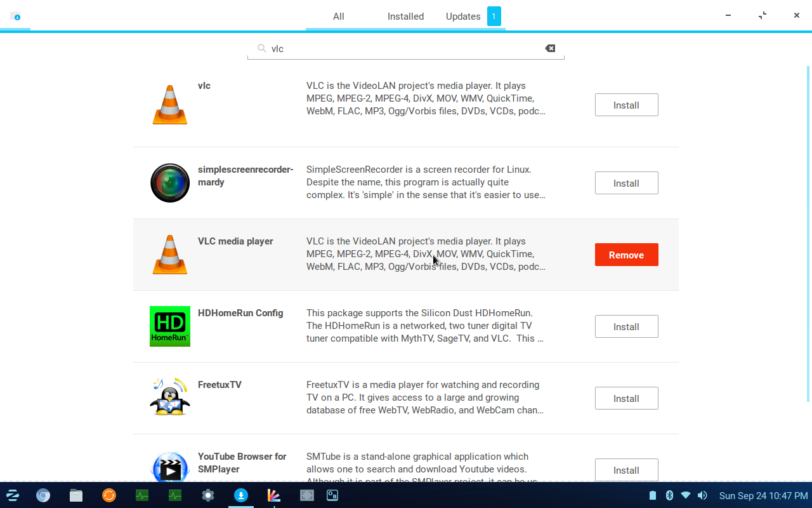812x508 pixels.
Task: Switch to the Installed tab
Action: point(405,17)
